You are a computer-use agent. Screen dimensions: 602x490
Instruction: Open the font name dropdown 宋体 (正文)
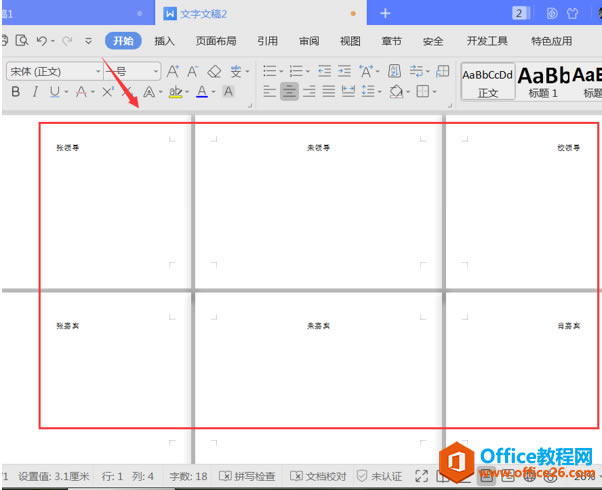pos(55,71)
